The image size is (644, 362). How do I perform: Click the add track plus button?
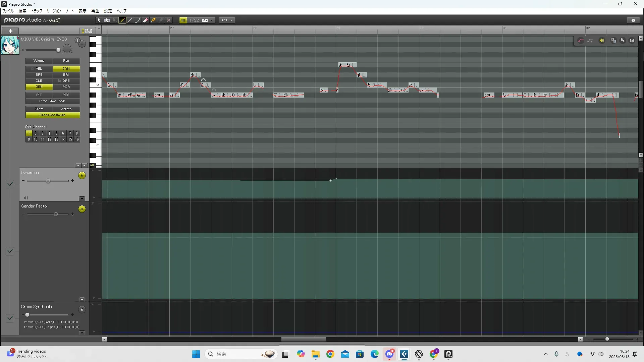pyautogui.click(x=10, y=31)
